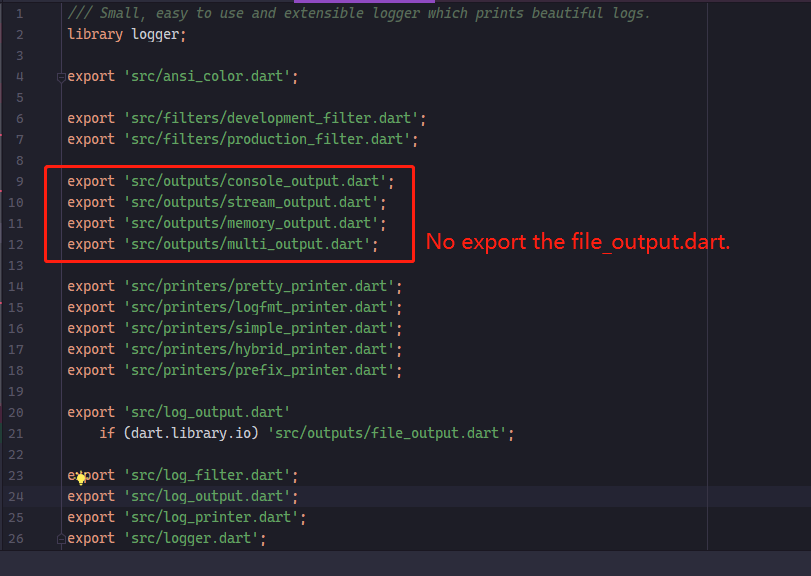811x576 pixels.
Task: Click the 'src/printers/simple_printer.dart' path
Action: (x=259, y=329)
